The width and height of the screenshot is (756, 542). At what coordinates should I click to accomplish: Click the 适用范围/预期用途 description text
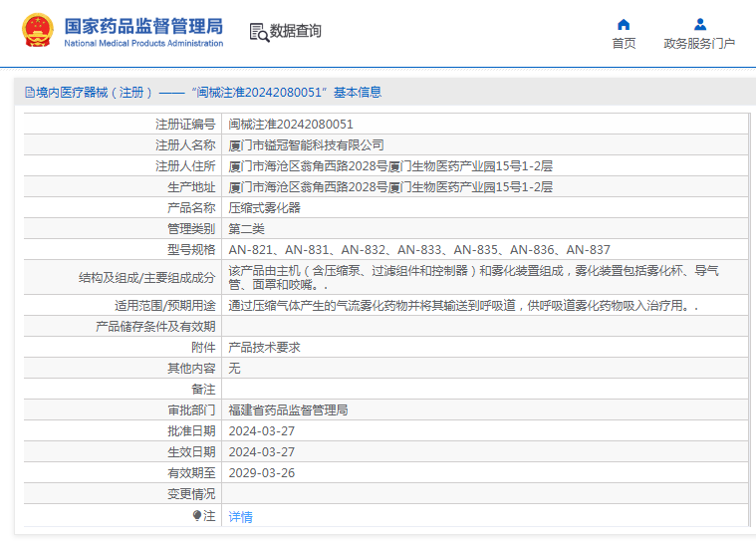pos(463,306)
